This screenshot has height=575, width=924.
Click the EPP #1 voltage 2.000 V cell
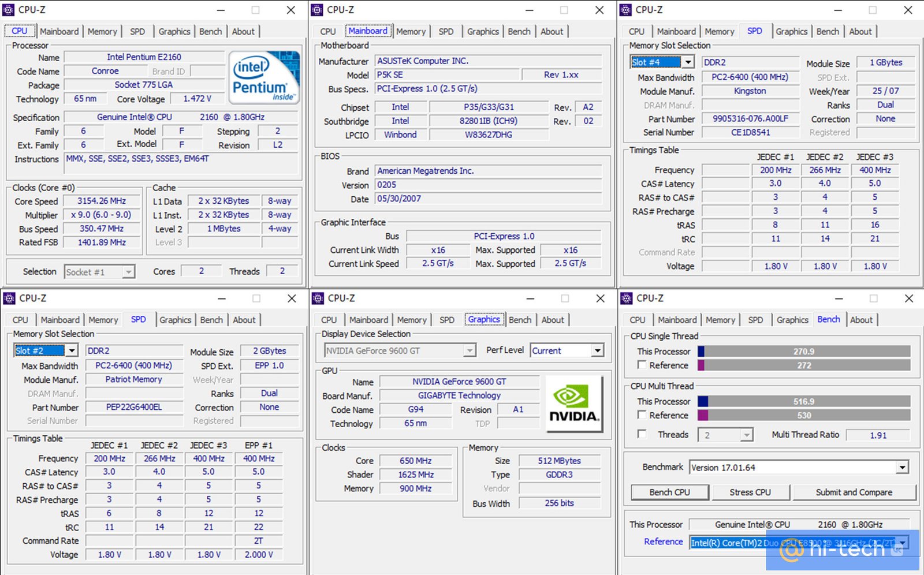click(x=259, y=555)
